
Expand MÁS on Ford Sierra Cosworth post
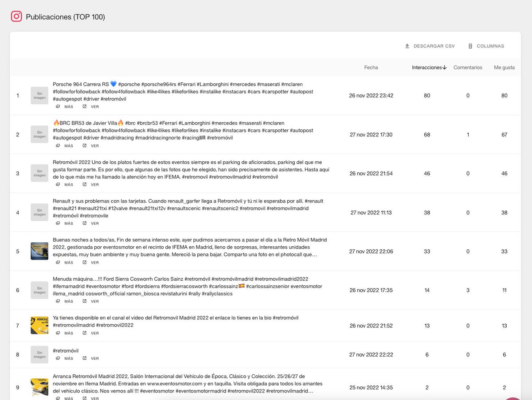coord(64,301)
